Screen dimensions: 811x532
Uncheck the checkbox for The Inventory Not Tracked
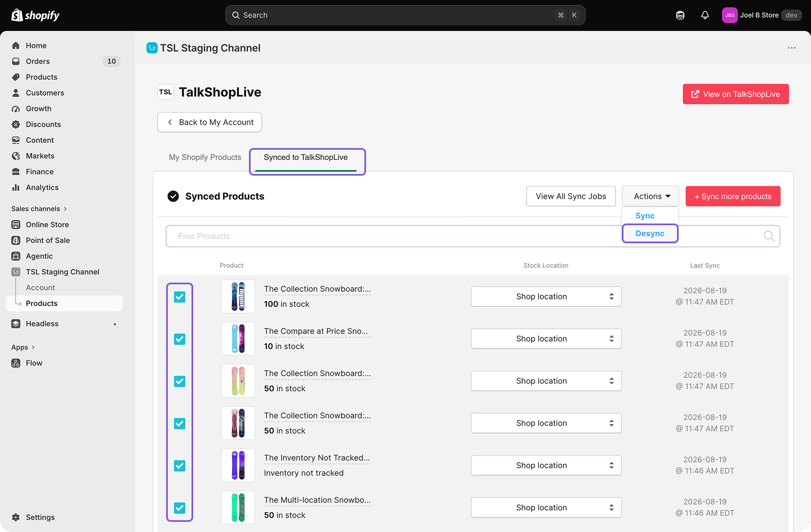point(180,466)
